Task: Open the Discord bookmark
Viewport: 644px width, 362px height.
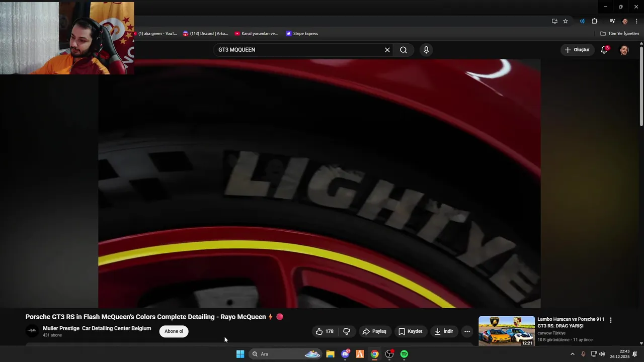Action: pyautogui.click(x=205, y=34)
